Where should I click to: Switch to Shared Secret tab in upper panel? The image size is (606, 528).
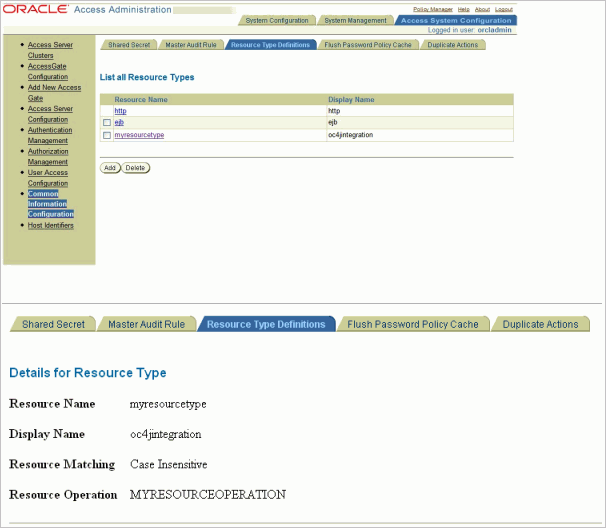point(129,45)
